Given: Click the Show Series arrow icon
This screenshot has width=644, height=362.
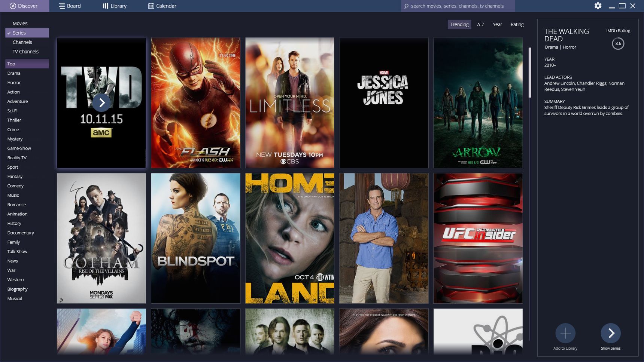Looking at the screenshot, I should coord(611,333).
